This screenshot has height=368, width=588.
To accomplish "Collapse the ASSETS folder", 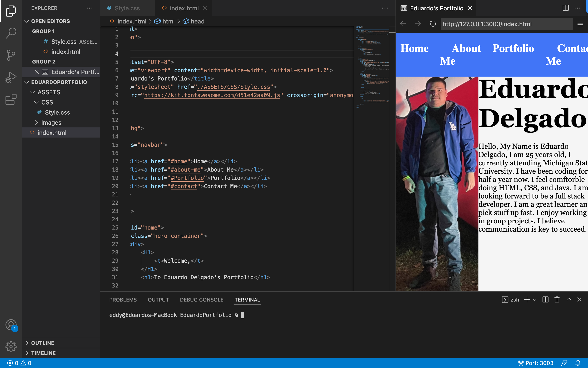I will (x=49, y=92).
